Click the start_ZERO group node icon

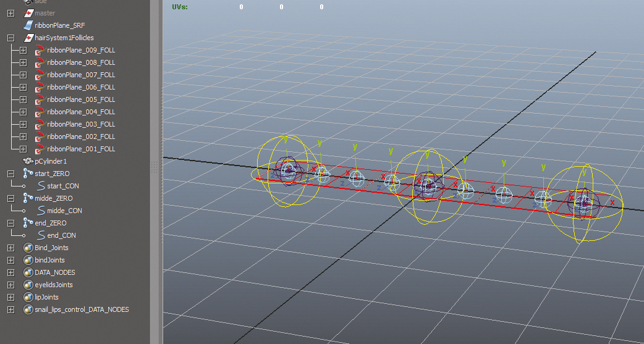pyautogui.click(x=28, y=174)
